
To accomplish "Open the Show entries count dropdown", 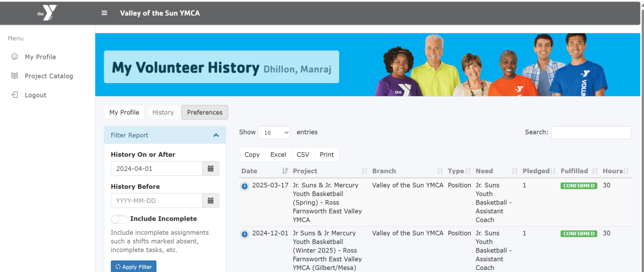I will pyautogui.click(x=274, y=132).
